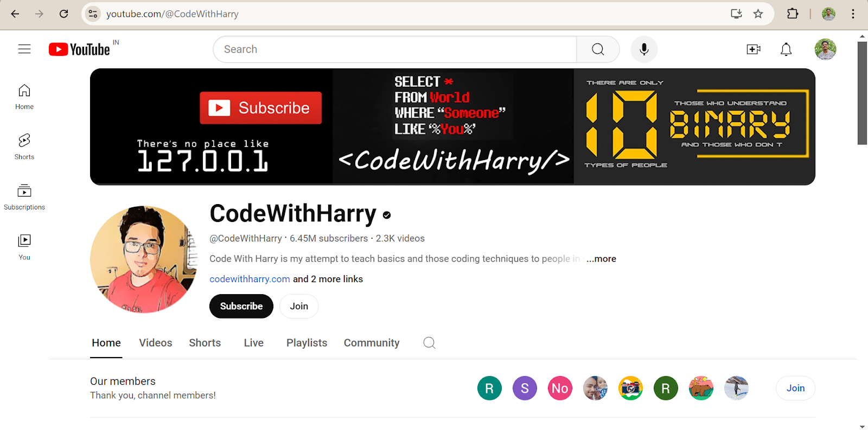Bookmark this page with star icon

[758, 14]
